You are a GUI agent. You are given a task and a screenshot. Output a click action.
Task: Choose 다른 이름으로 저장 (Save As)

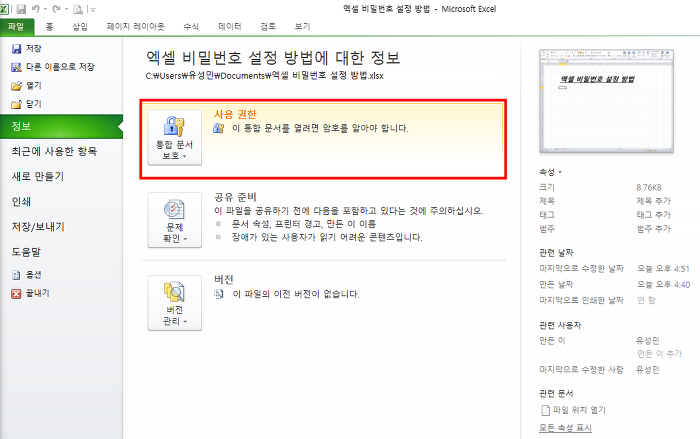pos(53,67)
